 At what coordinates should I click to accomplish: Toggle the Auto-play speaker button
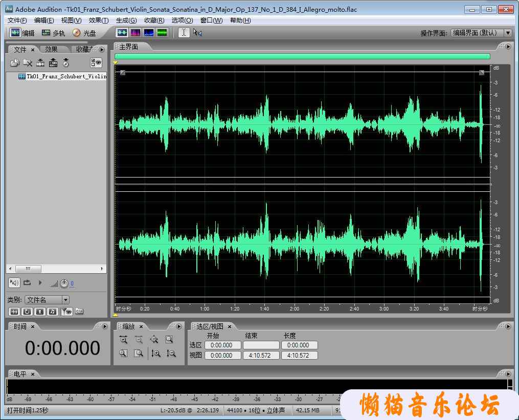(x=14, y=282)
